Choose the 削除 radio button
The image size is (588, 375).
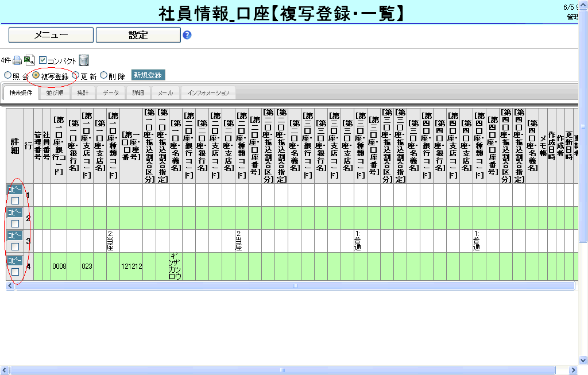103,75
